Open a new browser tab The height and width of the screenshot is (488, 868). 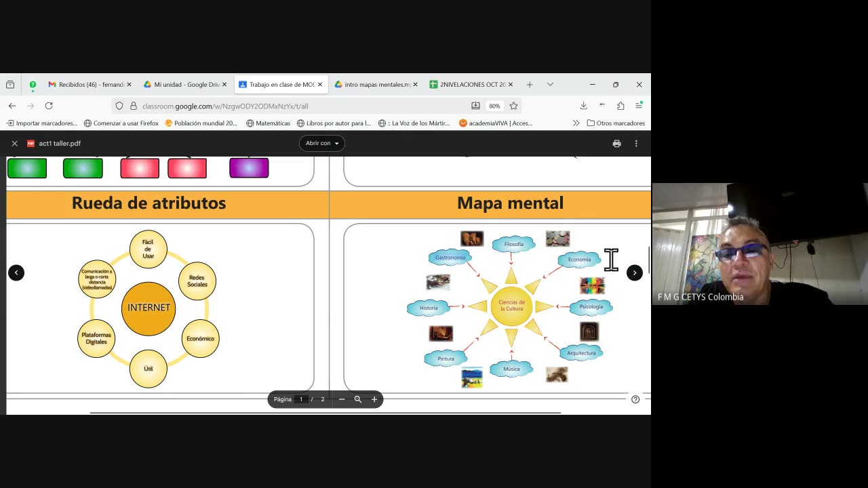(x=530, y=85)
